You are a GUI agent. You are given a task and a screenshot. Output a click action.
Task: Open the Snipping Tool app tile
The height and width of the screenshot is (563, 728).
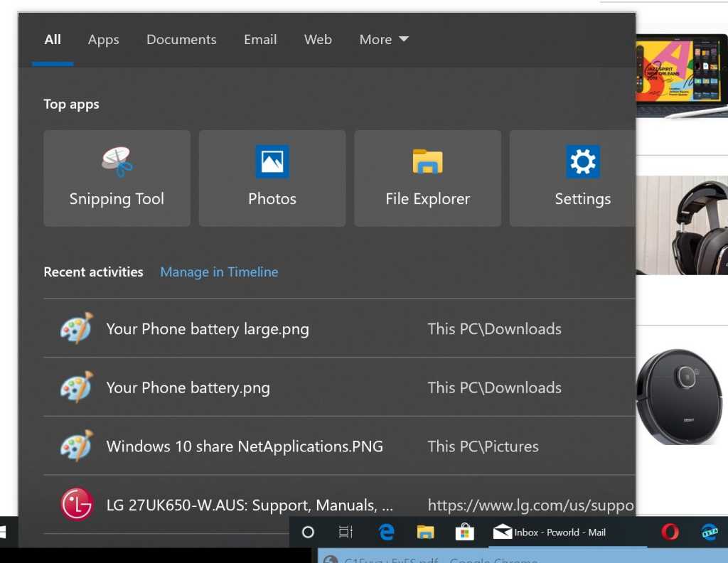117,178
